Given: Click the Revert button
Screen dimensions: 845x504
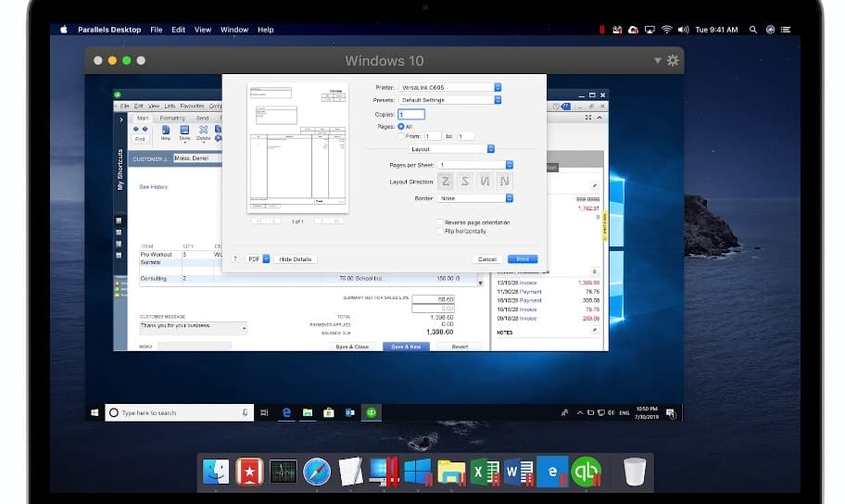Looking at the screenshot, I should tap(460, 346).
